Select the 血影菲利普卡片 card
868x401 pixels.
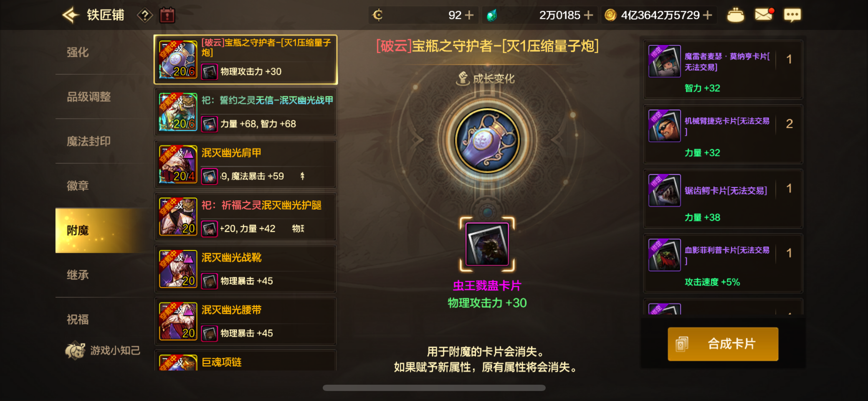click(723, 264)
